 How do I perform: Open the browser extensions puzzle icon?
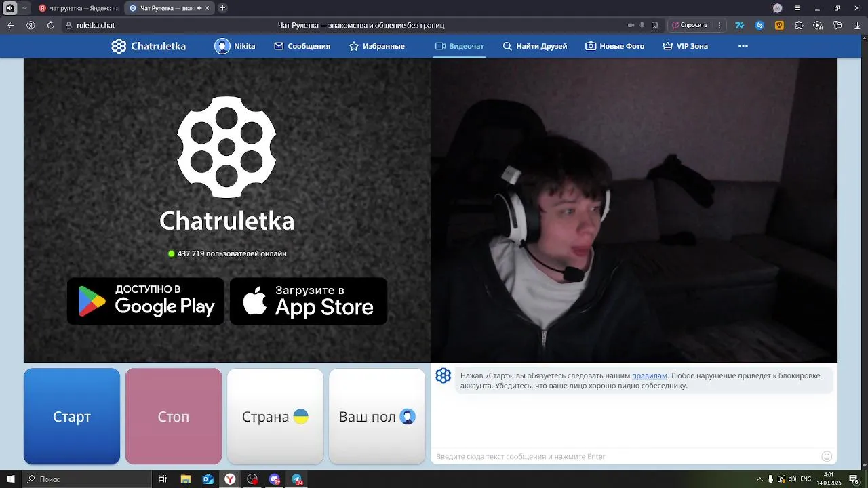click(x=799, y=25)
